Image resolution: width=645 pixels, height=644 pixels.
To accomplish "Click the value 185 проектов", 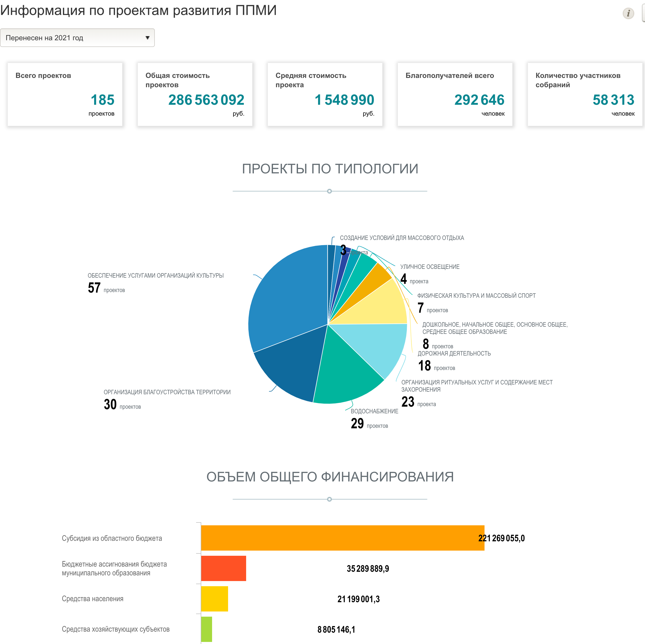I will 102,100.
